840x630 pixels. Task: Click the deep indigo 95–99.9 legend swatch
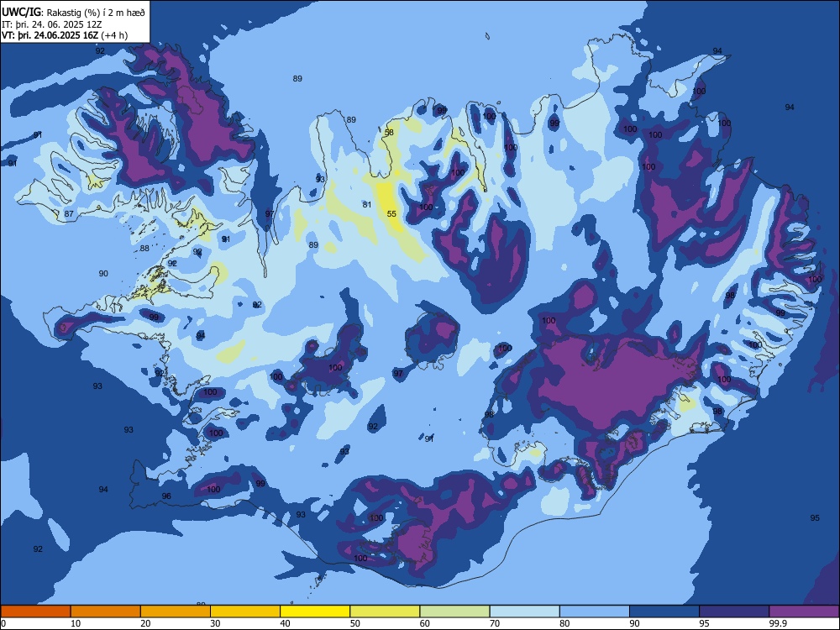point(734,612)
